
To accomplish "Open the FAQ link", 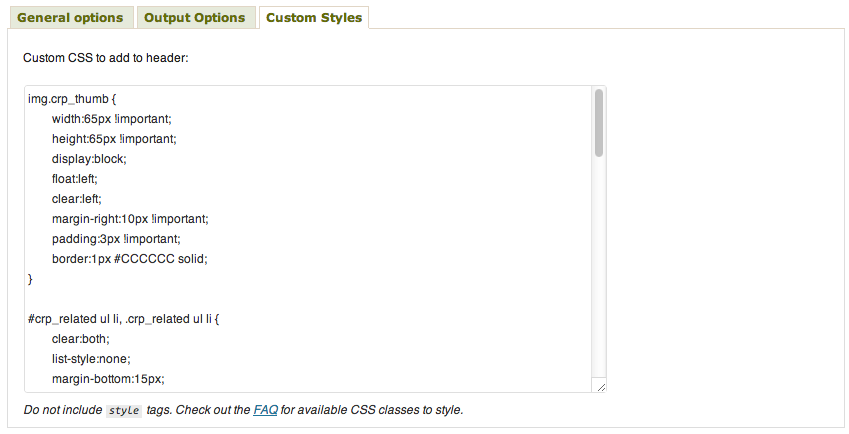I will [265, 410].
